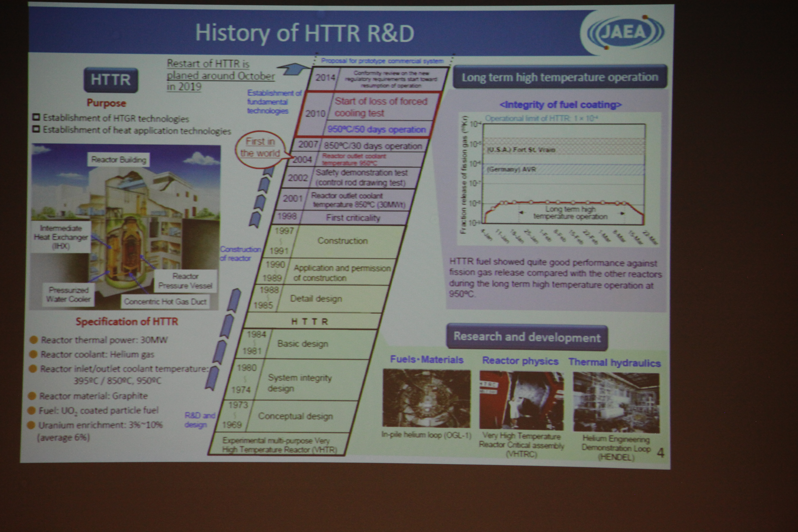Viewport: 798px width, 532px height.
Task: Click the JAEA logo
Action: click(625, 32)
